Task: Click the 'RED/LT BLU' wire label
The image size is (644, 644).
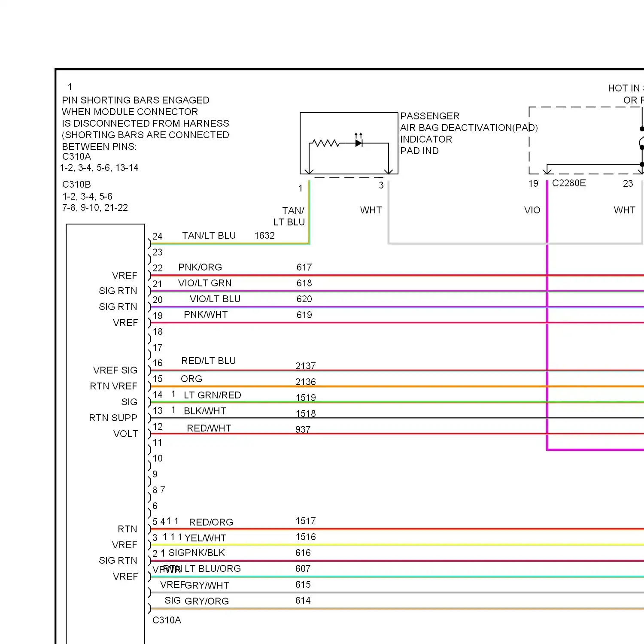Action: pos(209,361)
